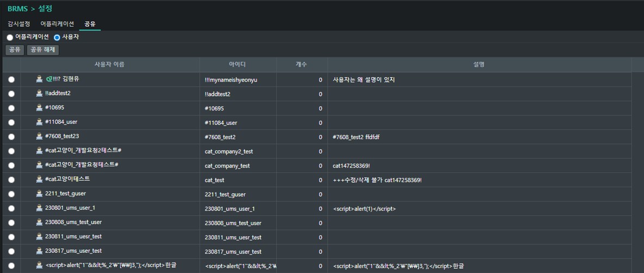
Task: Click BRMS breadcrumb link
Action: [x=17, y=8]
